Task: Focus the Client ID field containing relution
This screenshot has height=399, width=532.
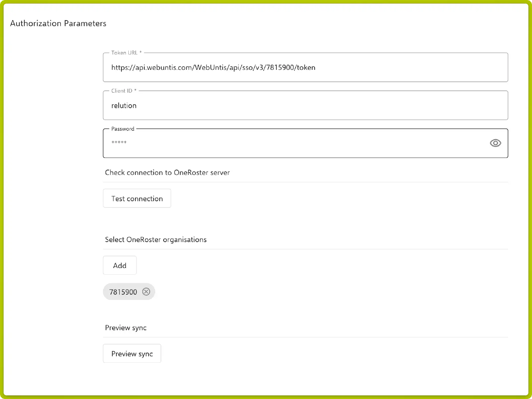Action: [x=305, y=105]
